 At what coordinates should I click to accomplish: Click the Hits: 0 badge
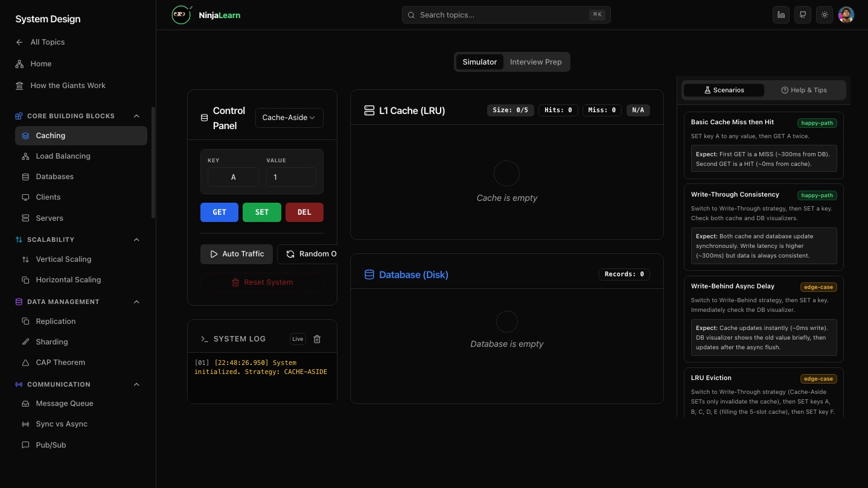(x=558, y=110)
